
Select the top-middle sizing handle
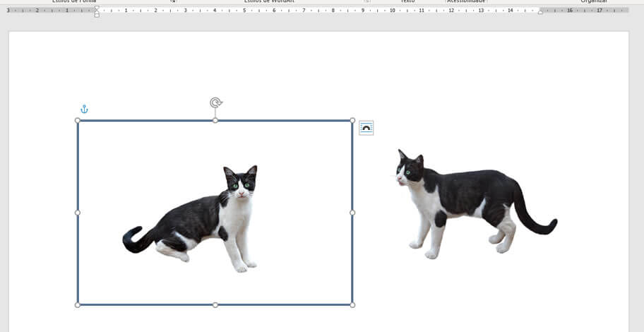pyautogui.click(x=215, y=120)
